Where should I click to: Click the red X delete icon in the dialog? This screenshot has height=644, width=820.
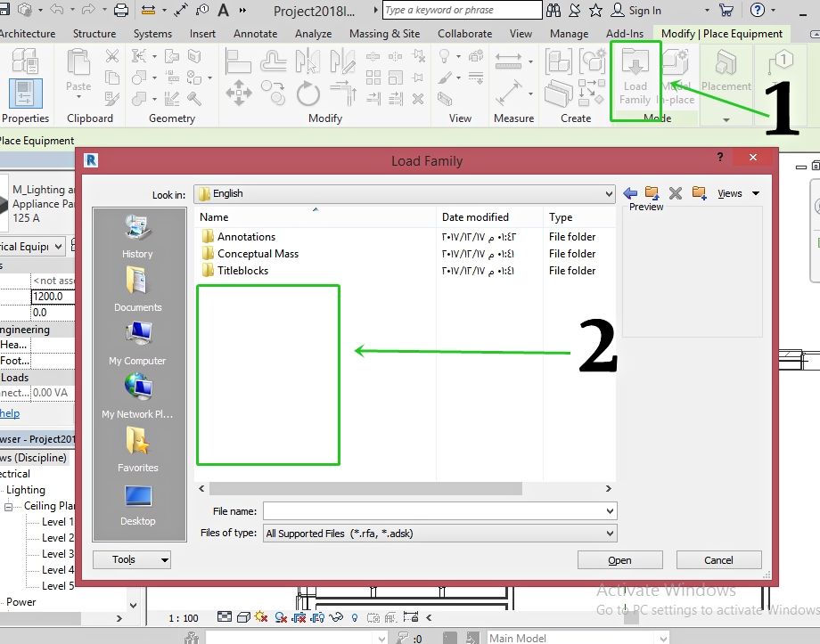(x=676, y=192)
